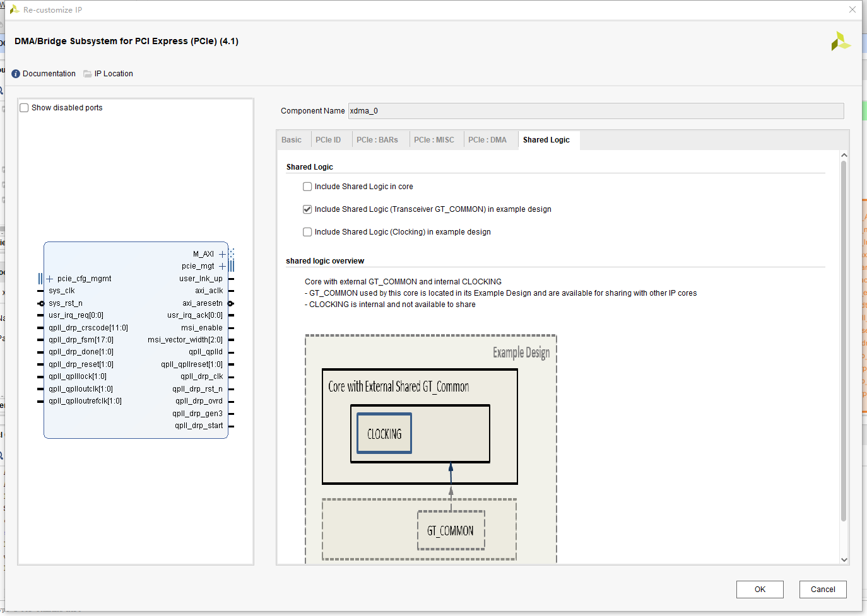Check Include Shared Logic in core
The height and width of the screenshot is (616, 867).
click(307, 186)
